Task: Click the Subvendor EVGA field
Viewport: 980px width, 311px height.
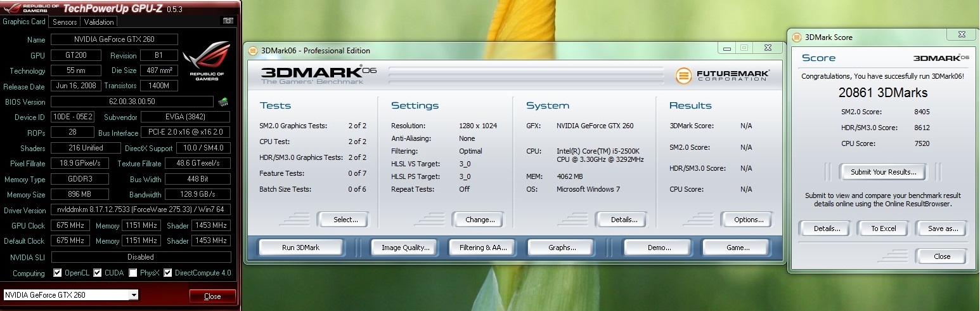Action: [186, 117]
